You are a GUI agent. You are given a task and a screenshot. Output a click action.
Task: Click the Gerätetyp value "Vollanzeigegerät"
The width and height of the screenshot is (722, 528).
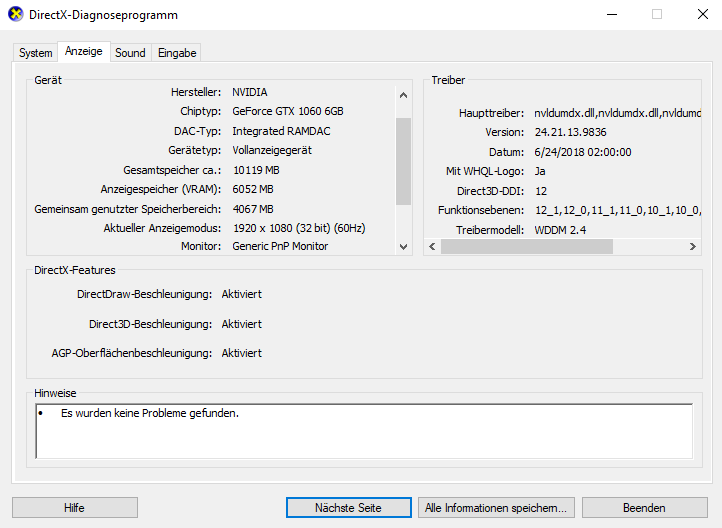(272, 151)
